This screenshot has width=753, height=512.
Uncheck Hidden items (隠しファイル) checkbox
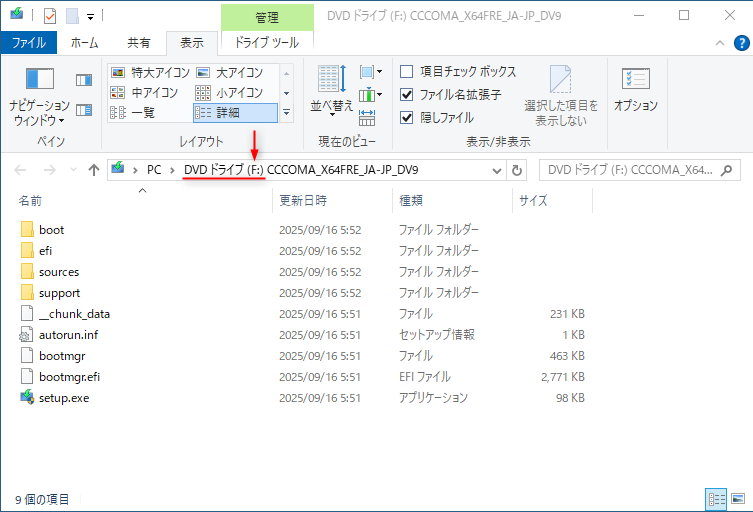tap(407, 117)
